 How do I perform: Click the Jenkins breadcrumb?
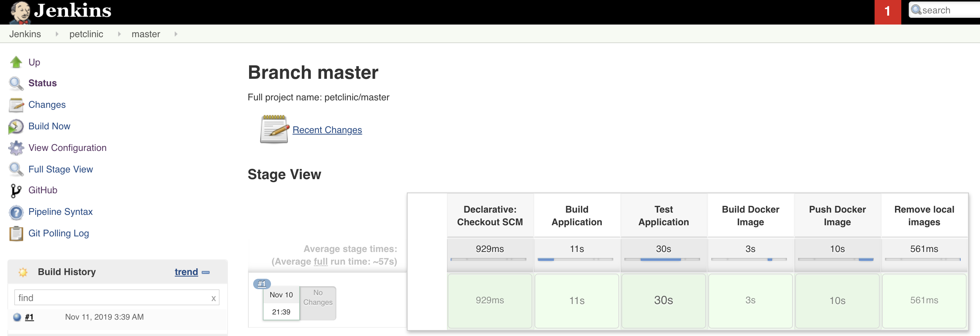(25, 34)
